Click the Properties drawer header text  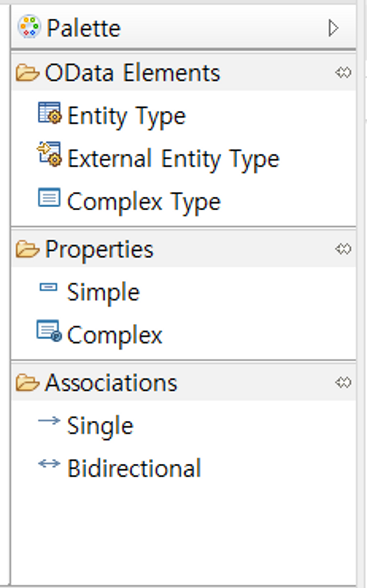click(x=99, y=249)
